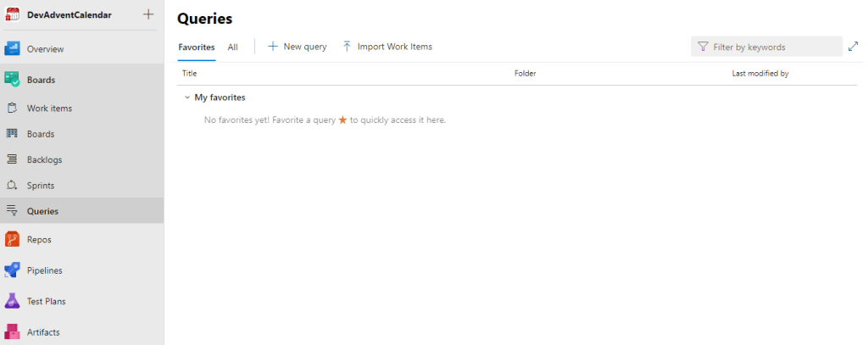
Task: Collapse the My favorites group
Action: pyautogui.click(x=186, y=97)
